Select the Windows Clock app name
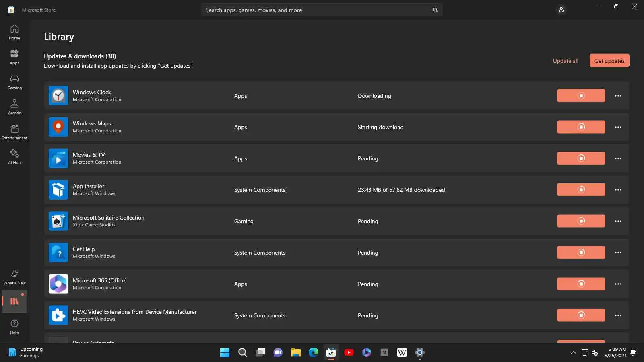This screenshot has height=362, width=644. (92, 92)
